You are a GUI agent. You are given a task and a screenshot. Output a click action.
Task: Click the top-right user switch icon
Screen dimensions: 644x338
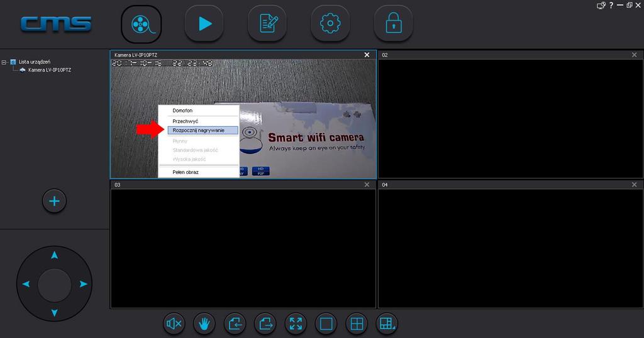click(601, 5)
